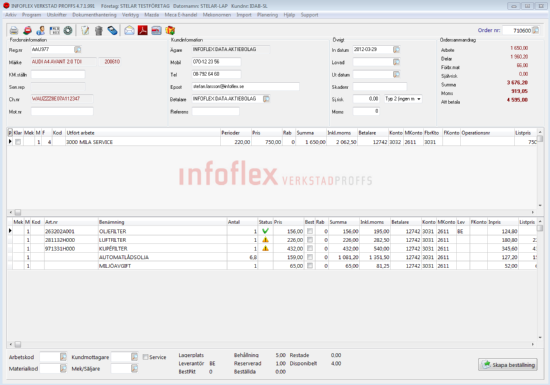
Task: Click the Tel phone number field
Action: point(216,74)
